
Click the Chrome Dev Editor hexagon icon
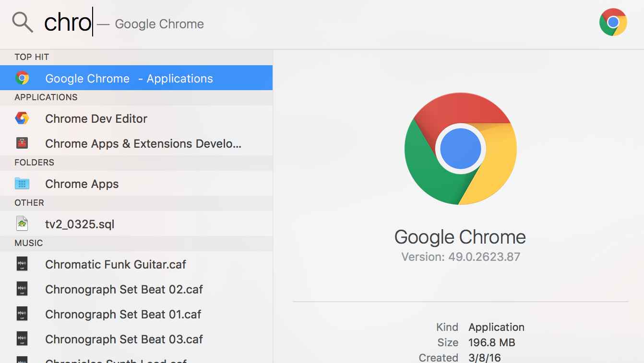coord(22,118)
